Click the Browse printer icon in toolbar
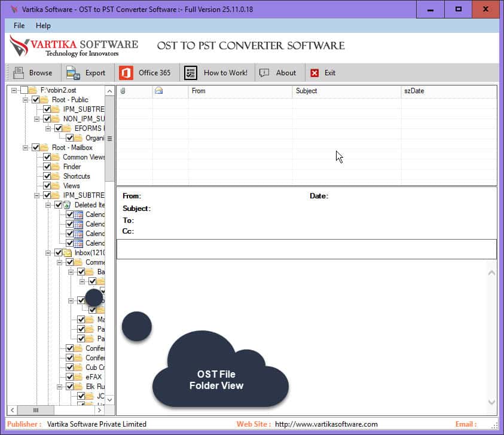This screenshot has width=504, height=435. tap(19, 73)
